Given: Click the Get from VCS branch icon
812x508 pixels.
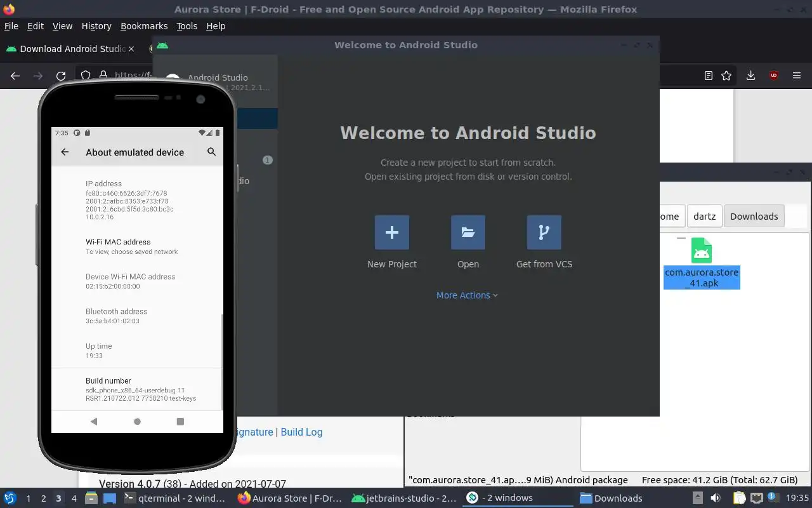Looking at the screenshot, I should pyautogui.click(x=544, y=232).
